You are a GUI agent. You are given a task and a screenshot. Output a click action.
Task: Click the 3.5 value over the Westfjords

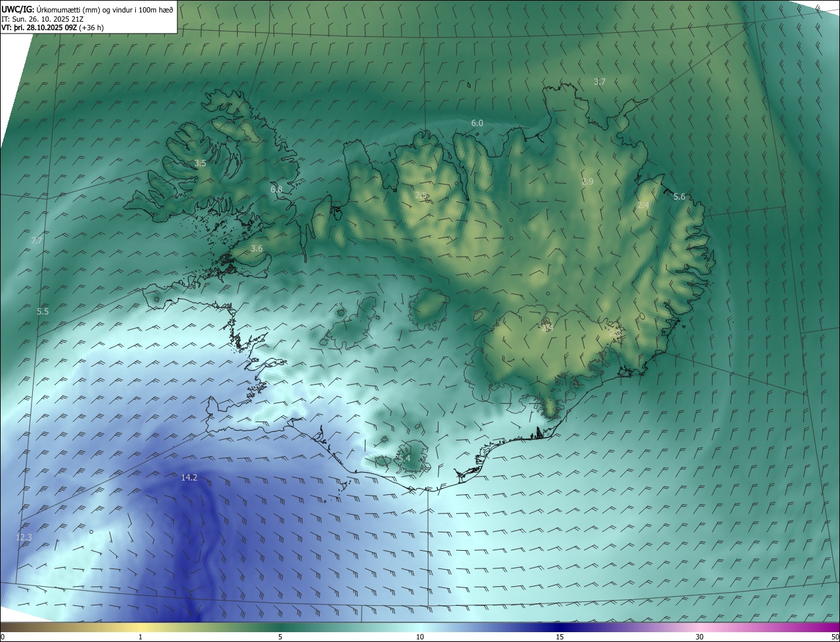200,163
